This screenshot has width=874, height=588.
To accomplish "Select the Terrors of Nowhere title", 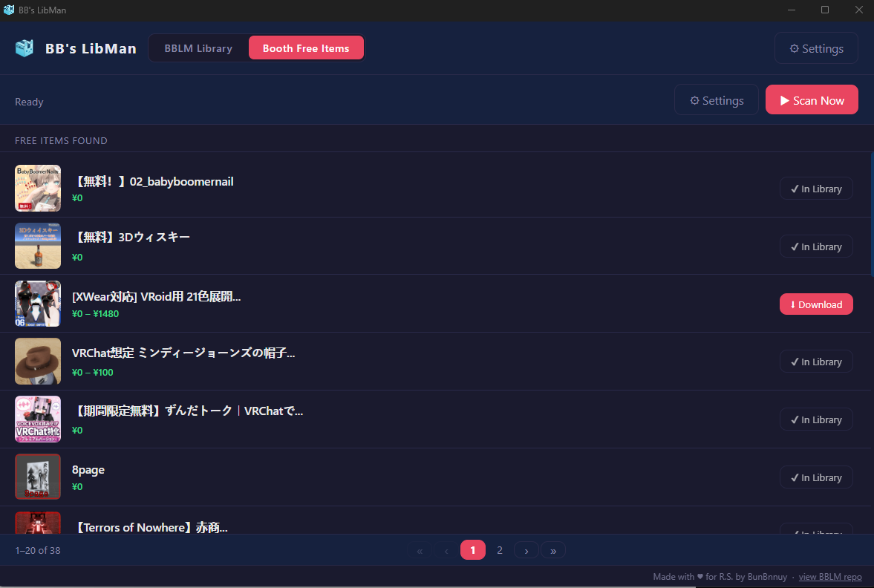I will 151,527.
